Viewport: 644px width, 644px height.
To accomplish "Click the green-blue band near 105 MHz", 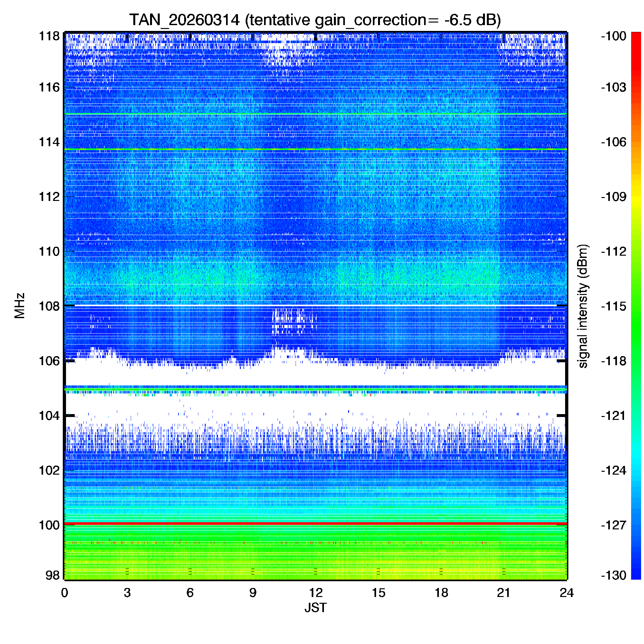I will coord(315,389).
